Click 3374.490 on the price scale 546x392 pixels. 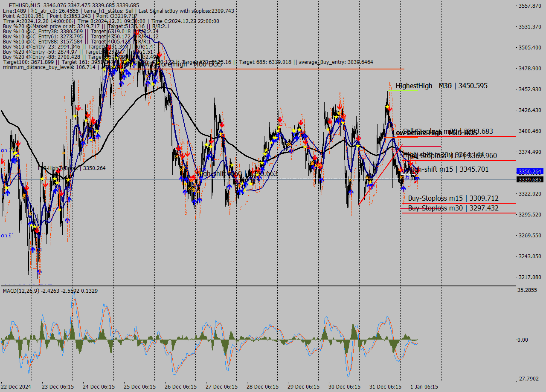pos(530,152)
